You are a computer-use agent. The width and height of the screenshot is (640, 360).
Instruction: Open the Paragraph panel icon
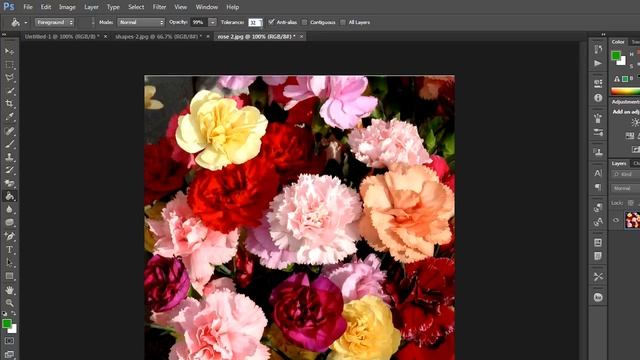pyautogui.click(x=598, y=187)
